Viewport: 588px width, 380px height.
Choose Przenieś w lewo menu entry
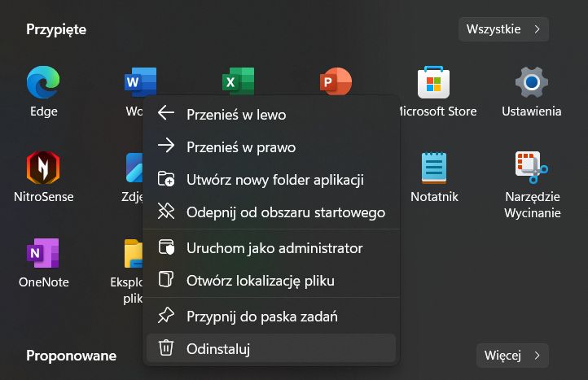pyautogui.click(x=271, y=114)
